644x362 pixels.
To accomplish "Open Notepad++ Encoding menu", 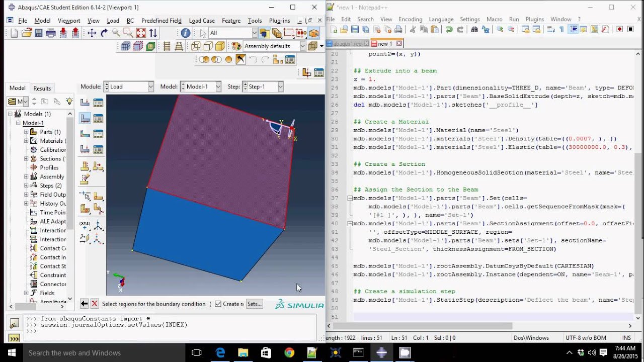I will [411, 19].
